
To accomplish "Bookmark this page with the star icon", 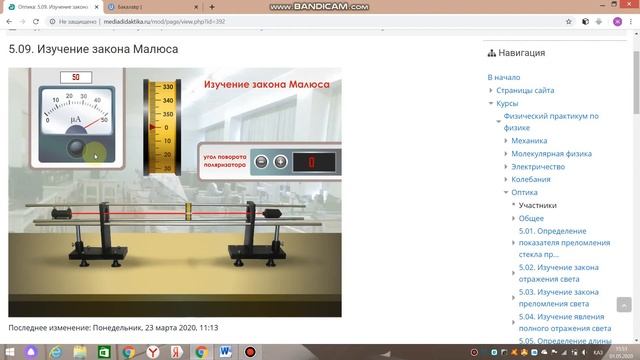I will 569,22.
